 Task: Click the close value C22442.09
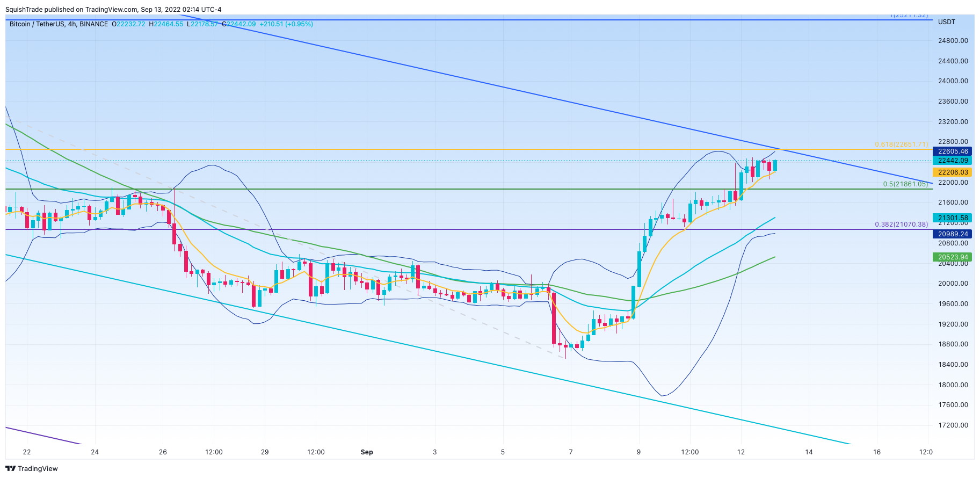[x=239, y=24]
